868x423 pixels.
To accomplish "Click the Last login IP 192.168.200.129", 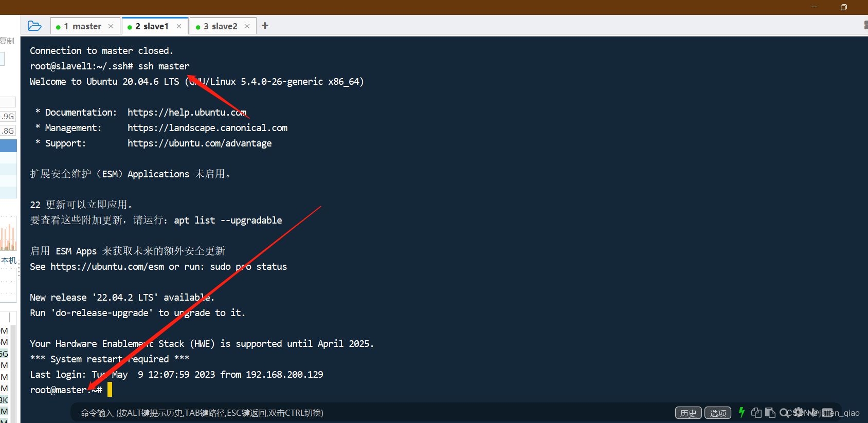I will click(284, 374).
